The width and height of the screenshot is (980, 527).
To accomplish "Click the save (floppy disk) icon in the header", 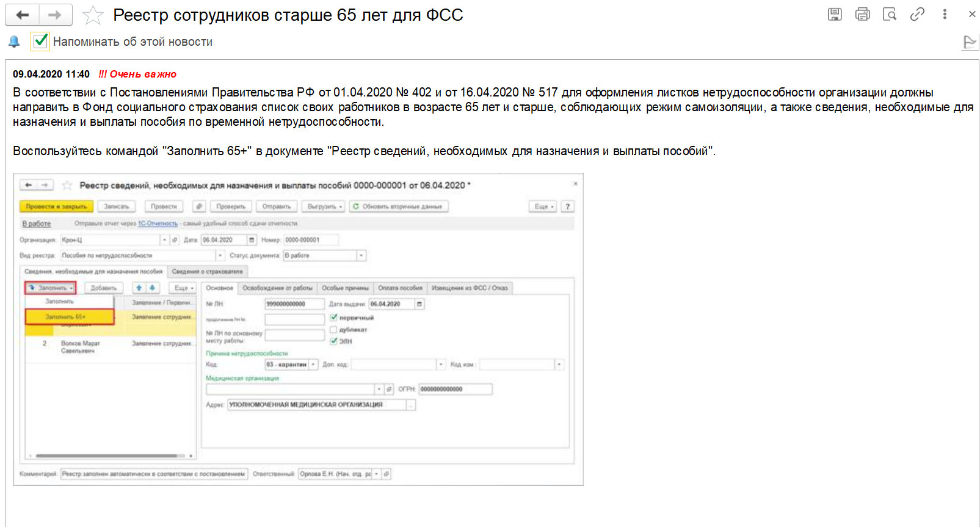I will coord(835,14).
